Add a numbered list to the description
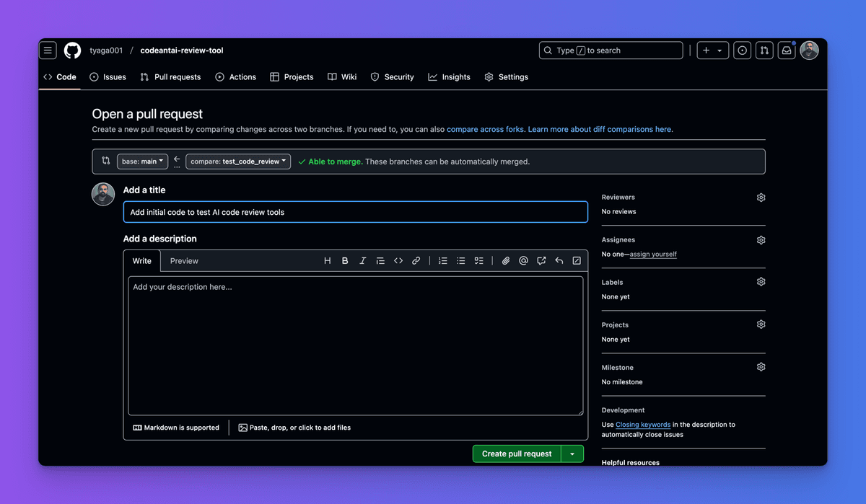 [x=442, y=260]
